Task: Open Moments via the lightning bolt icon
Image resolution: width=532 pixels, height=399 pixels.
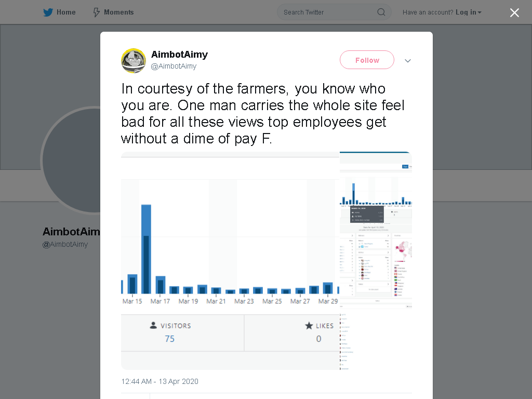Action: pyautogui.click(x=96, y=12)
